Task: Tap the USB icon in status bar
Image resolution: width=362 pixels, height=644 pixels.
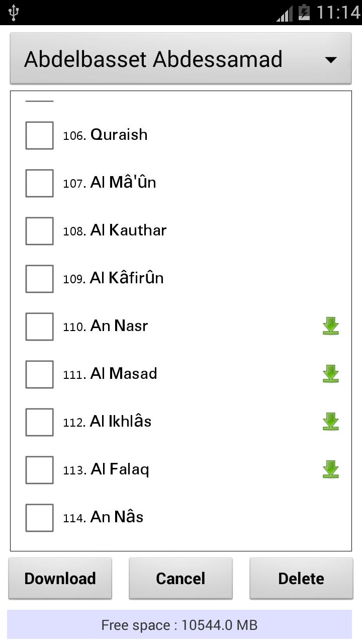Action: coord(14,12)
